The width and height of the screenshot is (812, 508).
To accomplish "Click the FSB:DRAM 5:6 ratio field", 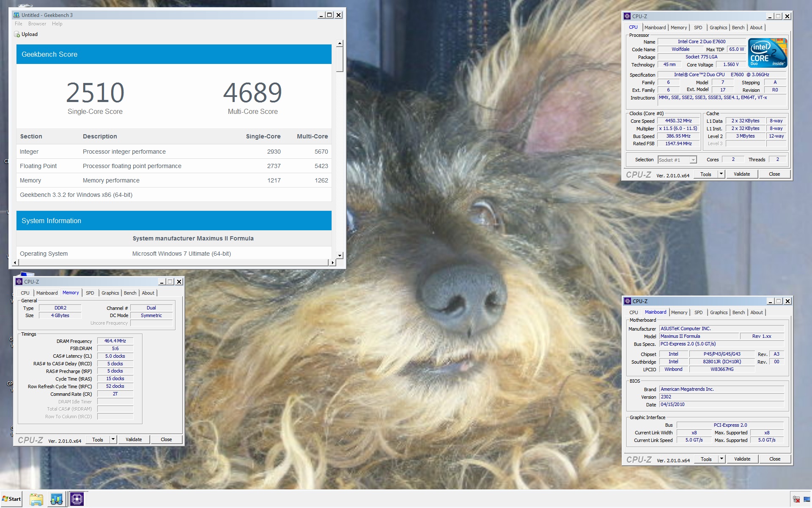I will (x=115, y=348).
